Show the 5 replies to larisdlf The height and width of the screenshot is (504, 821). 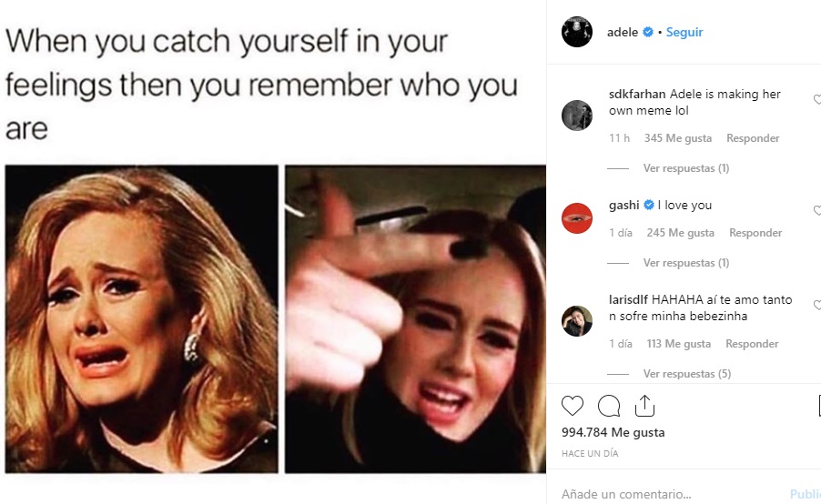pos(687,374)
